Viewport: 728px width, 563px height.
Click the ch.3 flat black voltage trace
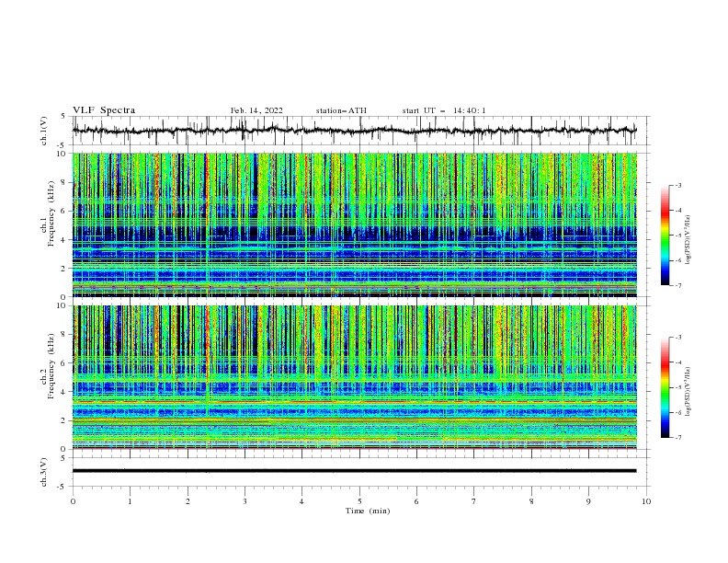tap(354, 471)
